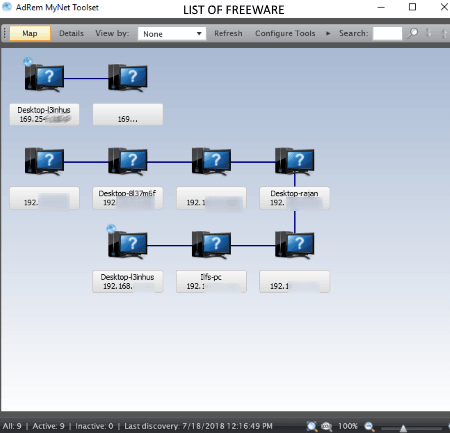Click the All: 9 status entry
Screen dimensions: 450x433
coord(12,426)
